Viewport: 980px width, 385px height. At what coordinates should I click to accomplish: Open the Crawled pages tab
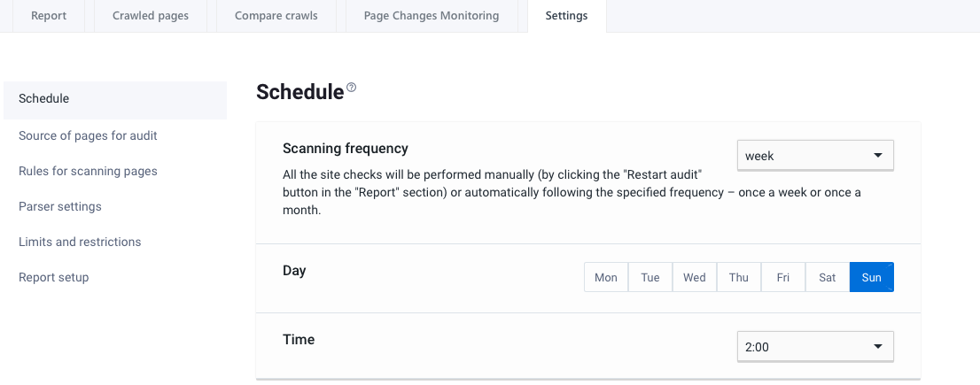coord(151,16)
